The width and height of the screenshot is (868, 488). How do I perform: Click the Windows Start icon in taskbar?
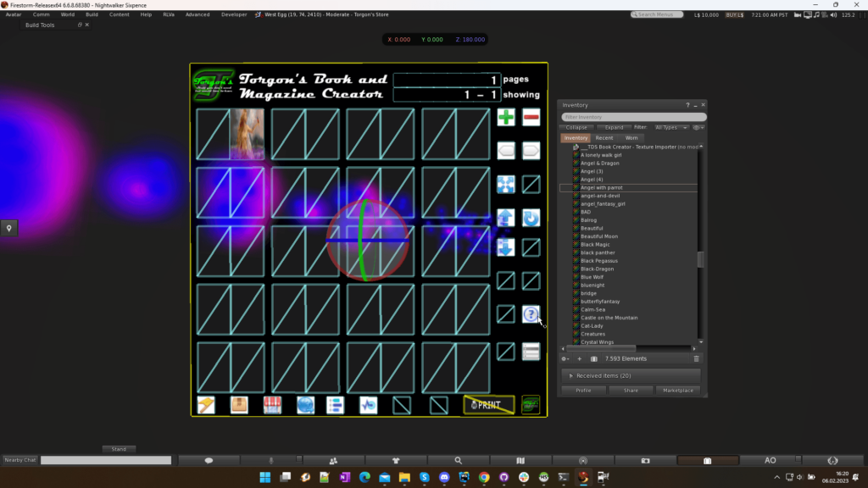pos(265,477)
